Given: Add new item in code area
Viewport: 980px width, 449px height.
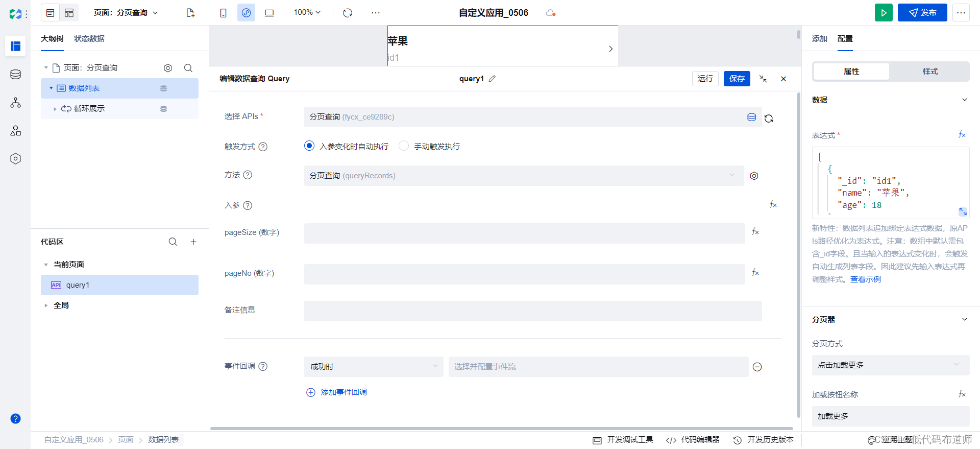Looking at the screenshot, I should coord(193,242).
